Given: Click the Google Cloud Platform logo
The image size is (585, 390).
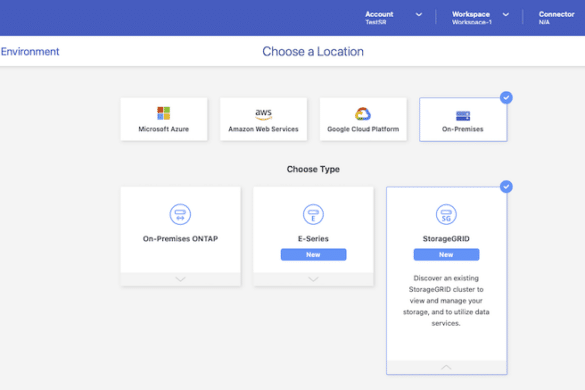Looking at the screenshot, I should click(x=363, y=114).
